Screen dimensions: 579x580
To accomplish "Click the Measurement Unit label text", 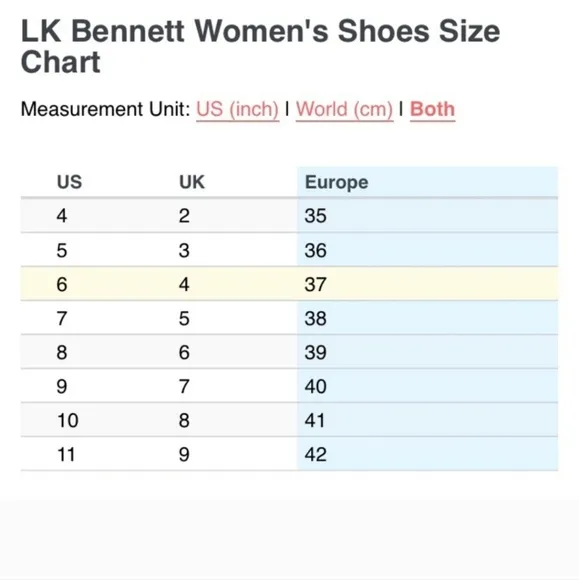I will tap(105, 109).
